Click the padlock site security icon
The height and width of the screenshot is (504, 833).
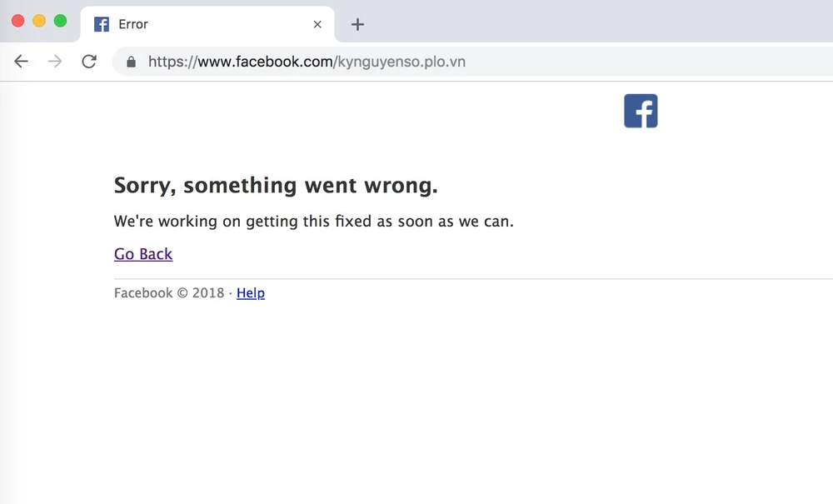[x=130, y=62]
